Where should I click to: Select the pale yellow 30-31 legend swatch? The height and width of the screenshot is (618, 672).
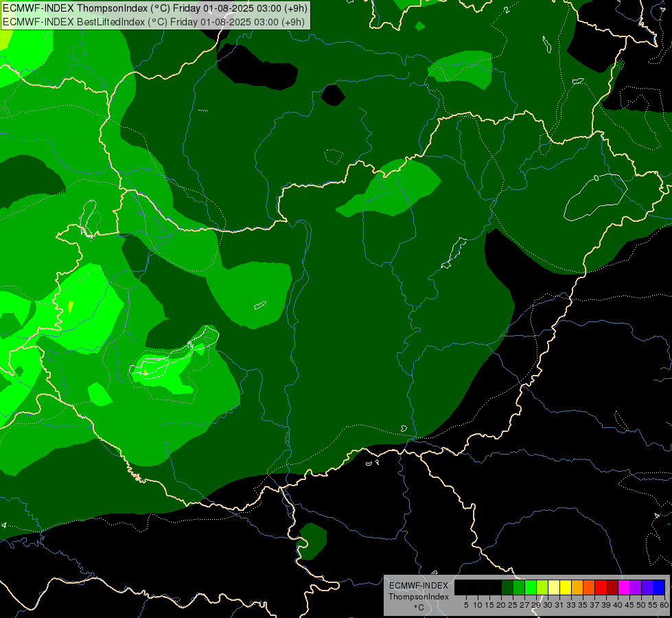554,587
